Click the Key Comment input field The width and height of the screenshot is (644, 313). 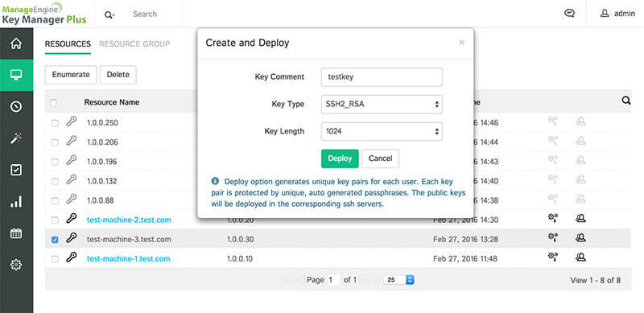click(x=382, y=76)
